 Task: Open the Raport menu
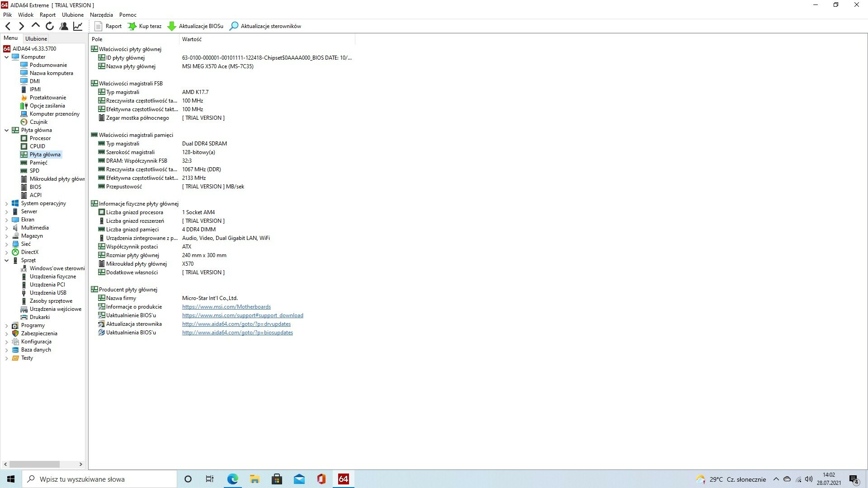(47, 14)
